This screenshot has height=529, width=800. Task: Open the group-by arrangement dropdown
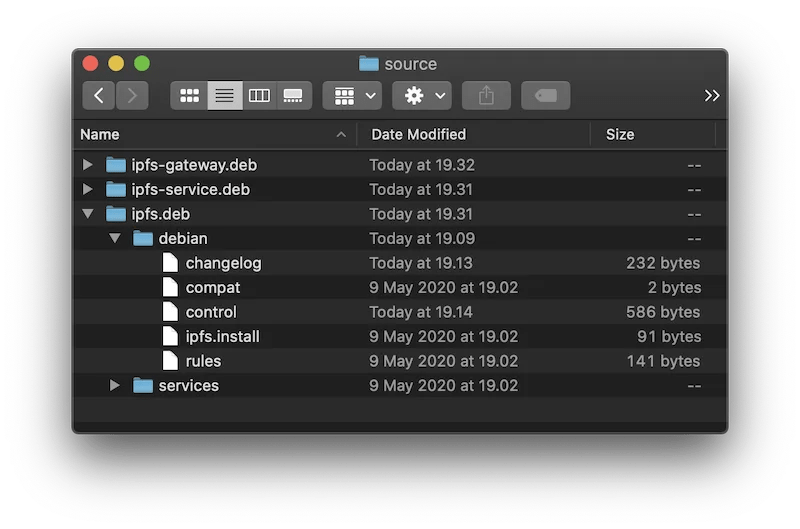coord(352,95)
